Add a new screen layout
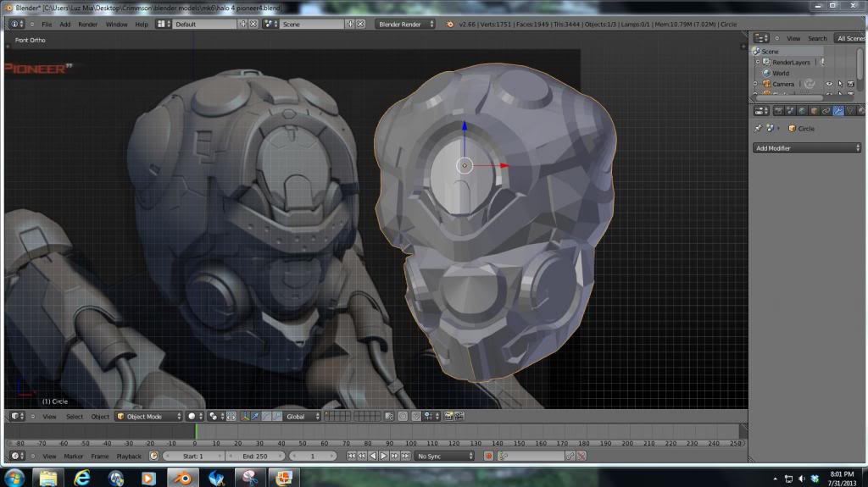 tap(243, 24)
